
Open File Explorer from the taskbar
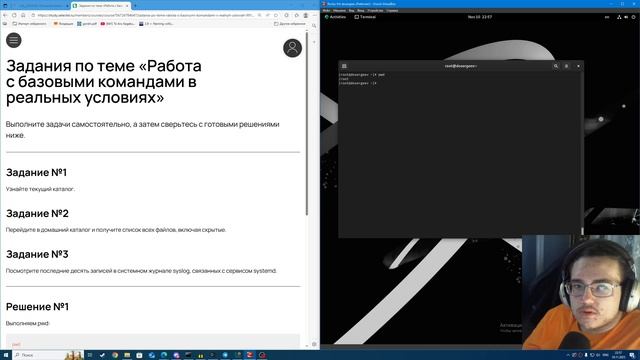pos(127,355)
